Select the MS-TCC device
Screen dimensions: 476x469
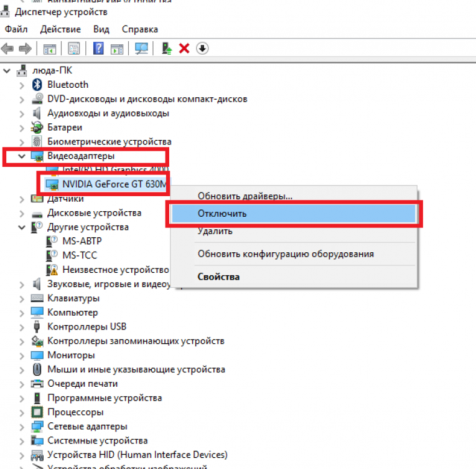pos(80,255)
